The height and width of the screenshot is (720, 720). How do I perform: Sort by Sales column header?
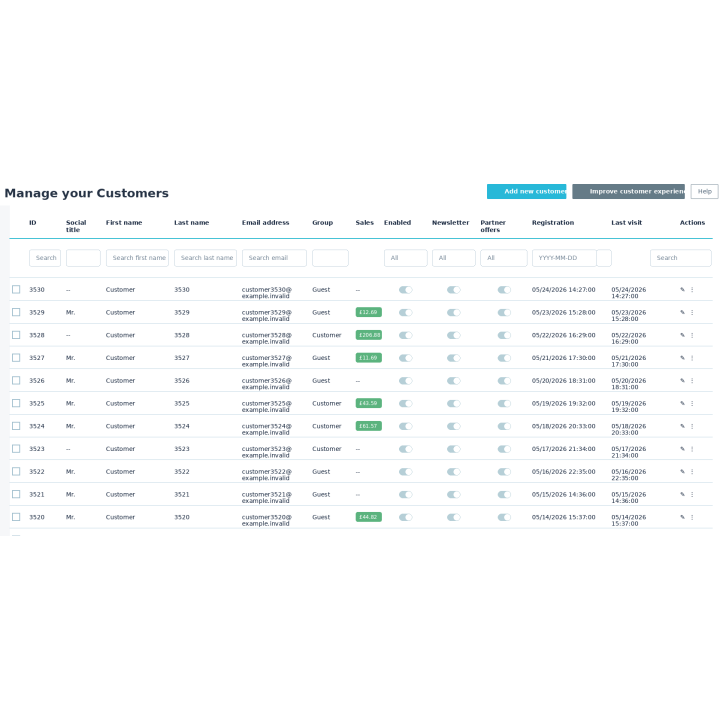tap(365, 223)
